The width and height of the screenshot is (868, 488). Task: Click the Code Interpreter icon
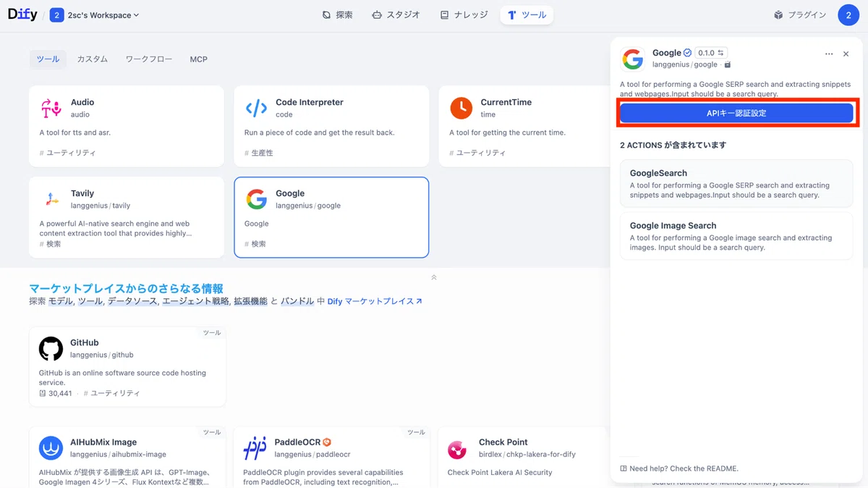pyautogui.click(x=256, y=109)
